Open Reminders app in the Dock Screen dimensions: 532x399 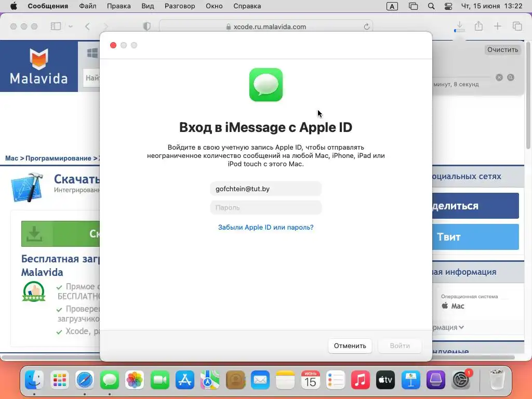[335, 380]
